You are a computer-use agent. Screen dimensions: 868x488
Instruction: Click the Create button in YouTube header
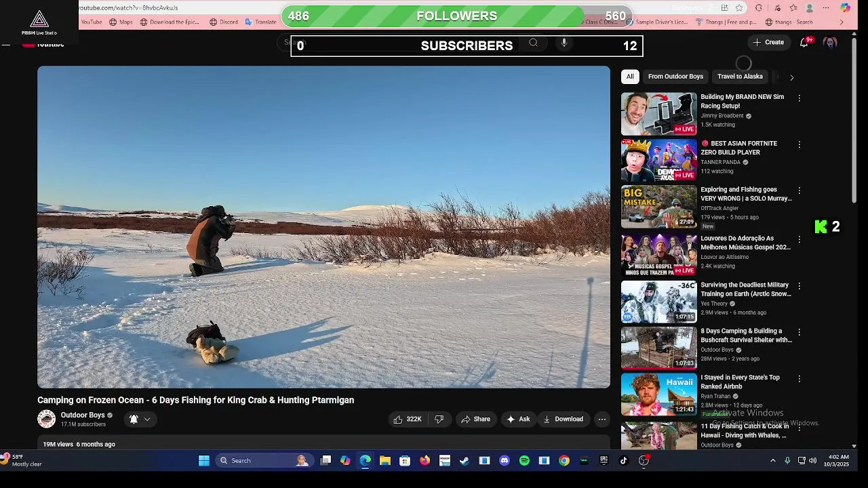tap(768, 42)
